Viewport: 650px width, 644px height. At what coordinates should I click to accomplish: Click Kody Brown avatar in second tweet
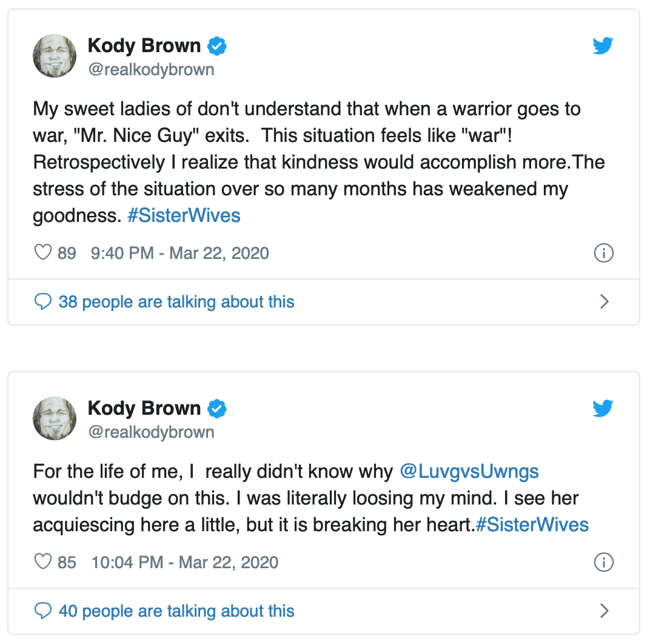(x=55, y=418)
